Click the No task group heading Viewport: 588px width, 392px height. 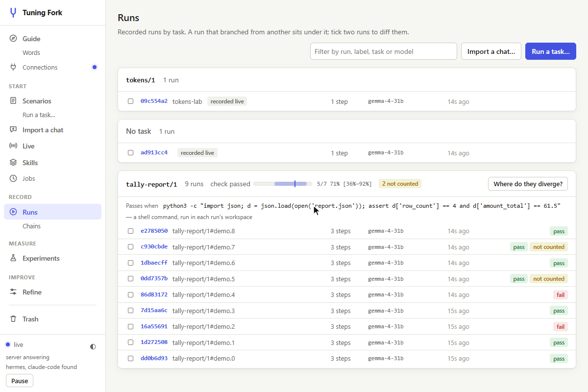pos(139,131)
